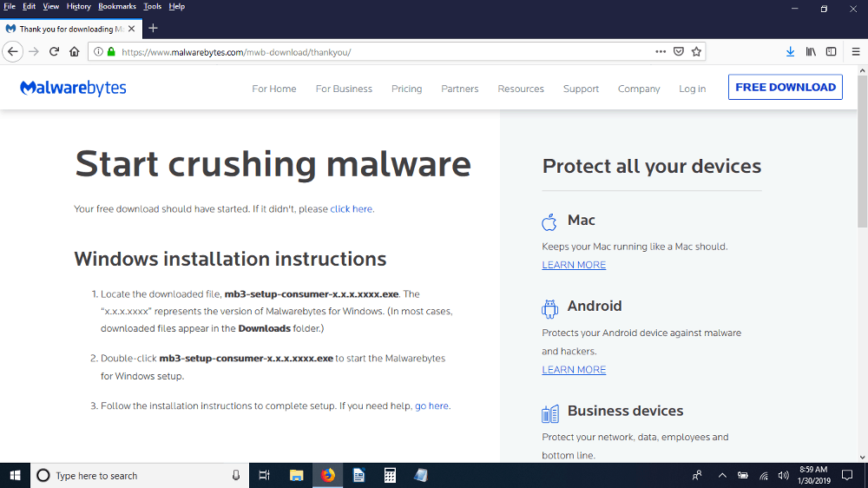Show hidden system tray icons
868x488 pixels.
click(x=722, y=475)
